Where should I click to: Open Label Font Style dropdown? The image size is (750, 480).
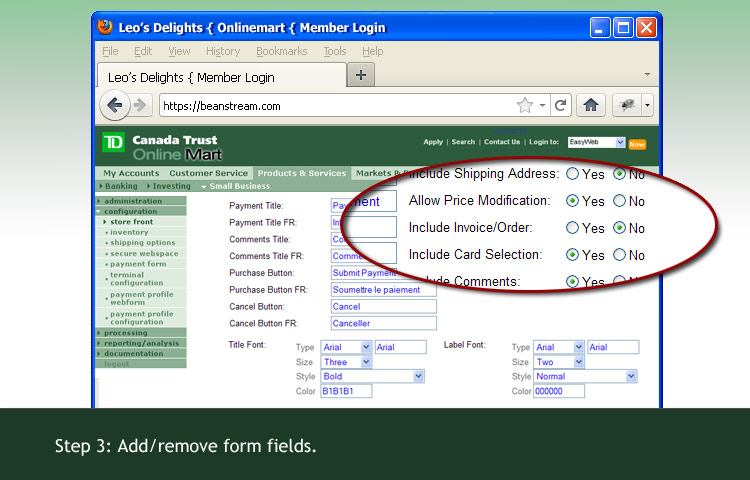(x=585, y=376)
